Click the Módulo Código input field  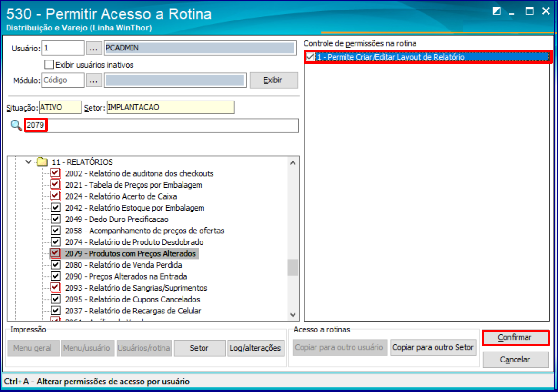(63, 80)
